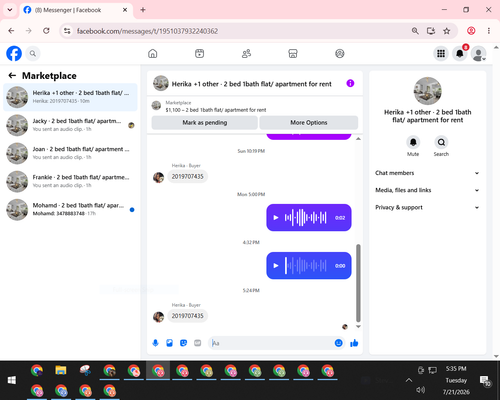The image size is (500, 400).
Task: Open the conversation information icon
Action: [350, 83]
